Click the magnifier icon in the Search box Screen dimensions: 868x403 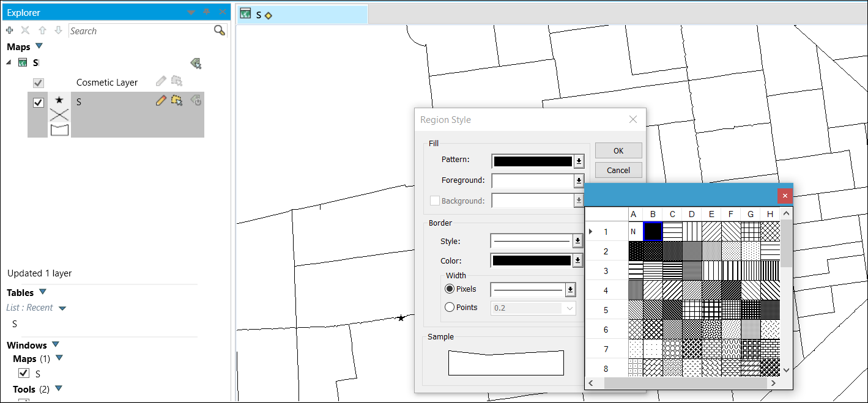(x=219, y=29)
